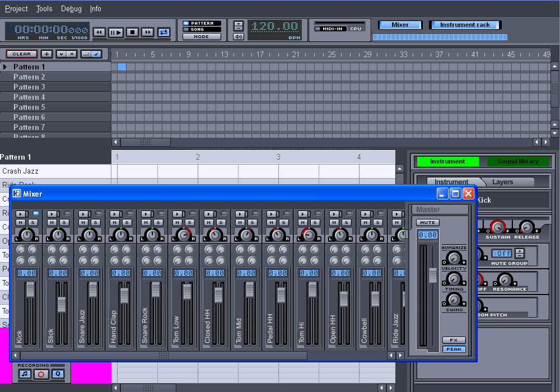Click the Resonance knob in instrument editor

coord(505,279)
